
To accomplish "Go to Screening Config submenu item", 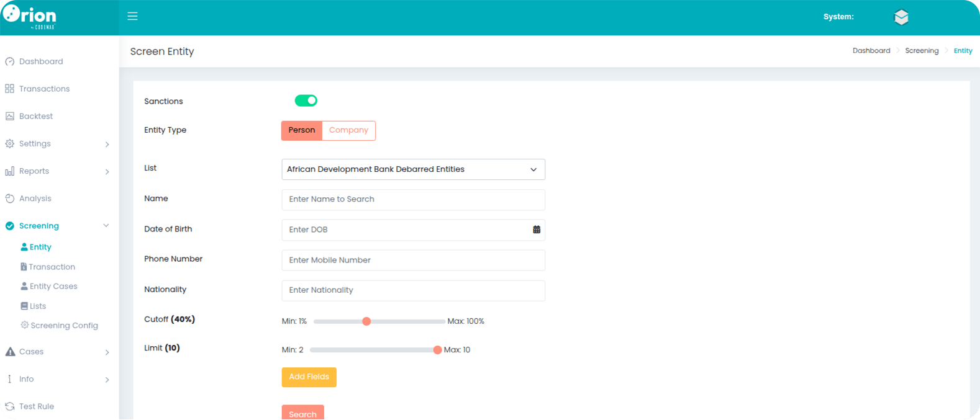I will [x=64, y=326].
